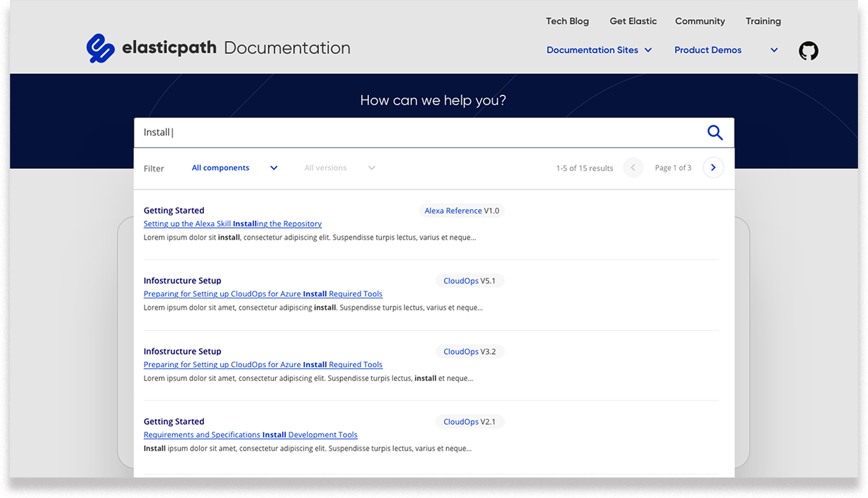Open the Documentation Sites dropdown

[x=598, y=50]
